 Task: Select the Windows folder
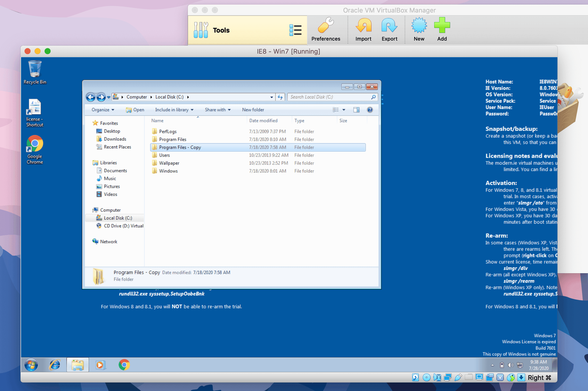coord(258,171)
